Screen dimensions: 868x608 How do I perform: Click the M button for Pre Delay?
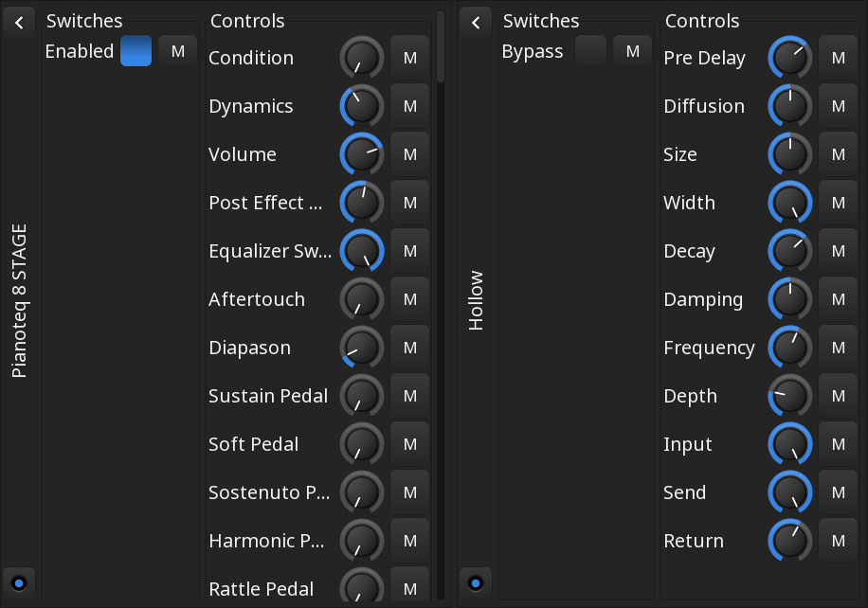[x=839, y=58]
